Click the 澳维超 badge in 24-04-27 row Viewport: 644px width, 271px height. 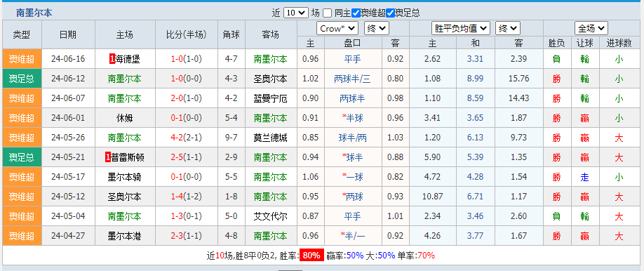22,236
